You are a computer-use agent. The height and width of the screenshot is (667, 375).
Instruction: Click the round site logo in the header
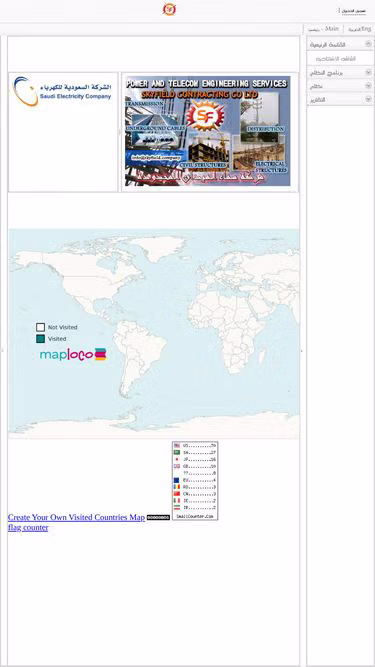[x=169, y=9]
